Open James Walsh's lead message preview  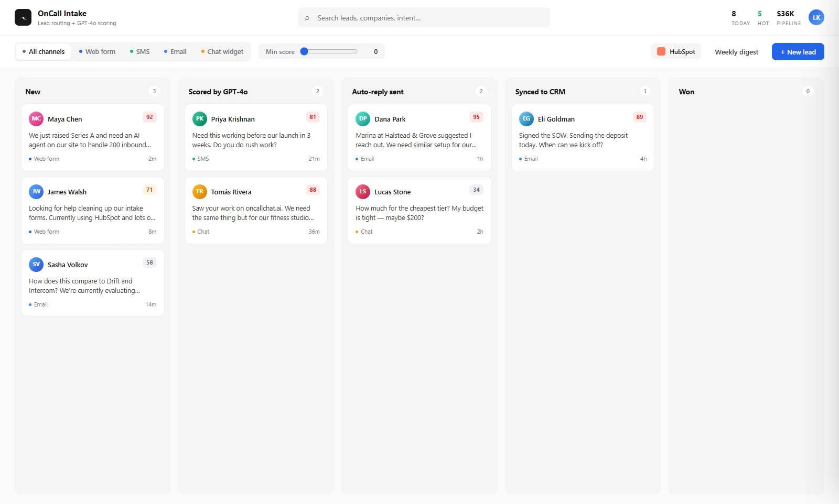coord(92,213)
